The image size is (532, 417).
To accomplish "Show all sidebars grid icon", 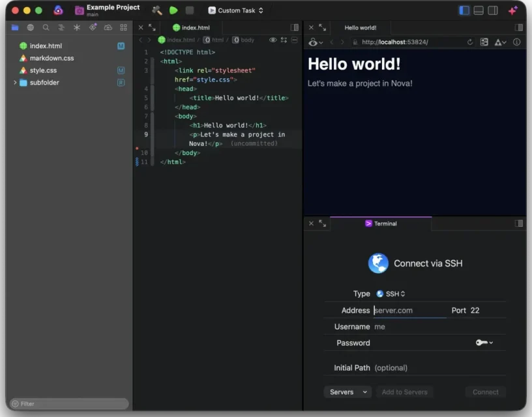I will coord(123,27).
